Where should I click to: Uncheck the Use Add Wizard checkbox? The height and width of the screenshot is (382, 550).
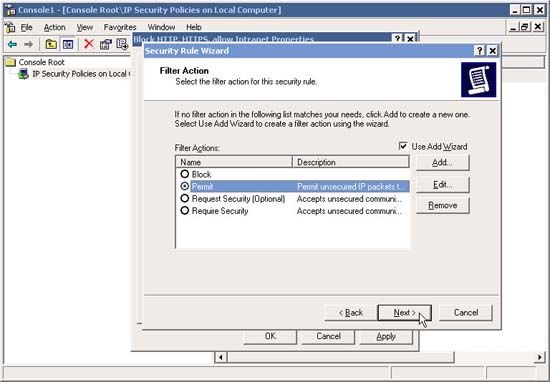point(403,146)
